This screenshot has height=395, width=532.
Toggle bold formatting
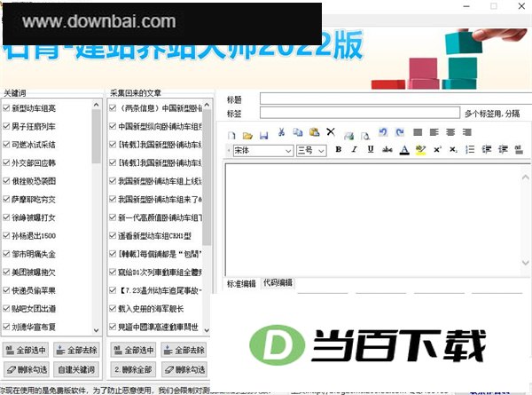tap(338, 149)
